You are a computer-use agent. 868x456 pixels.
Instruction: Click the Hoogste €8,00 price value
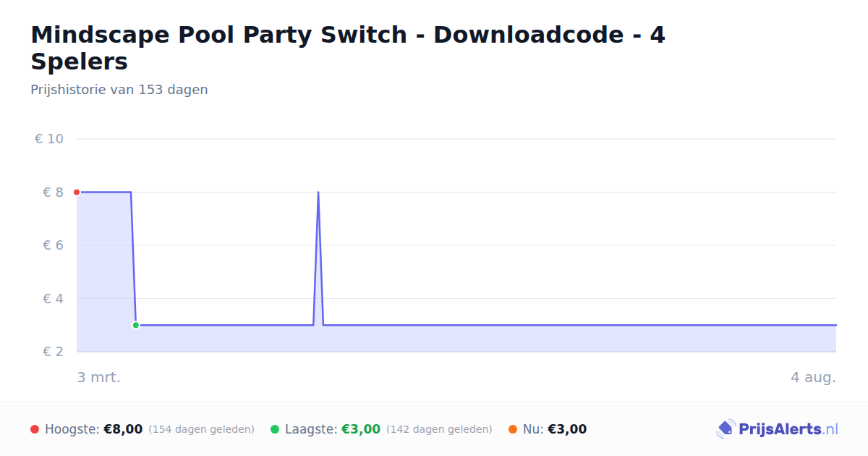coord(123,429)
